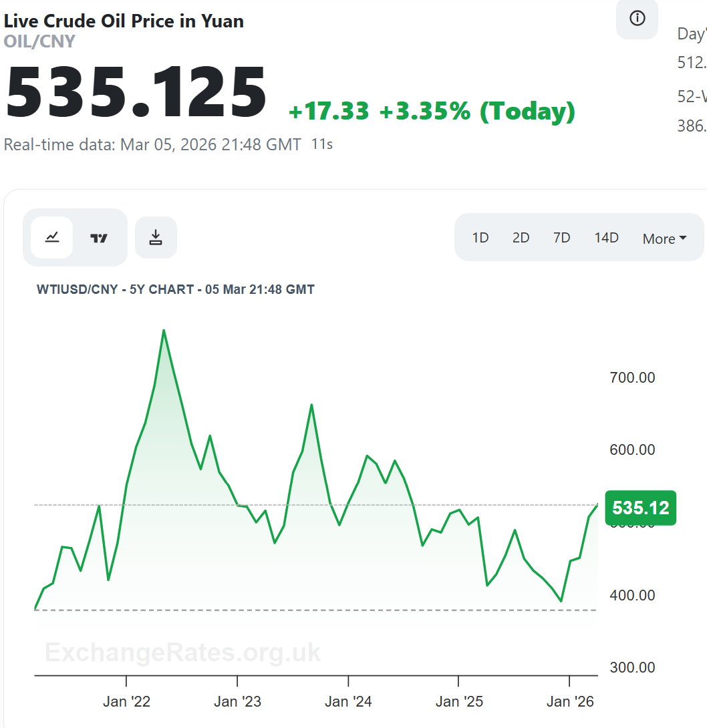Click the Jan '26 axis label
This screenshot has height=728, width=707.
(x=570, y=701)
